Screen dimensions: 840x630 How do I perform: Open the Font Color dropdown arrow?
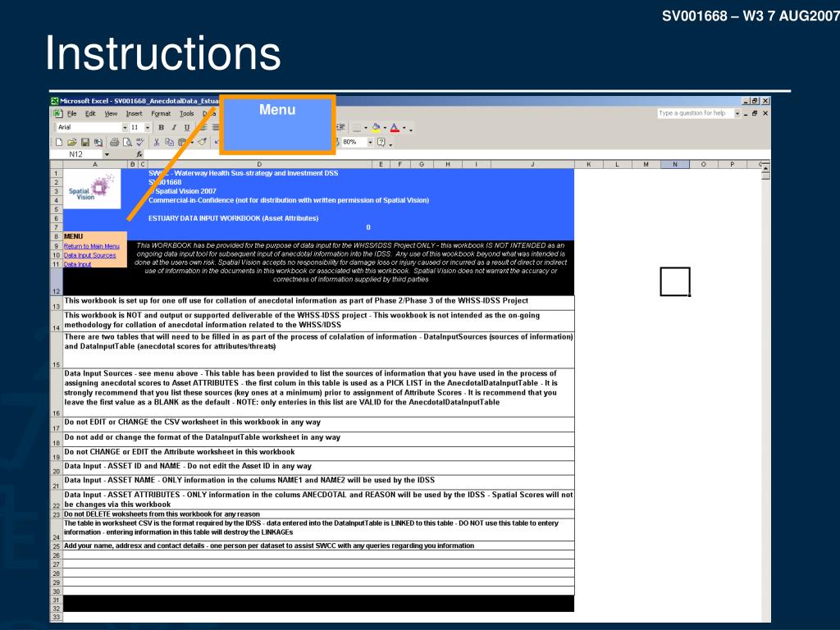(404, 127)
